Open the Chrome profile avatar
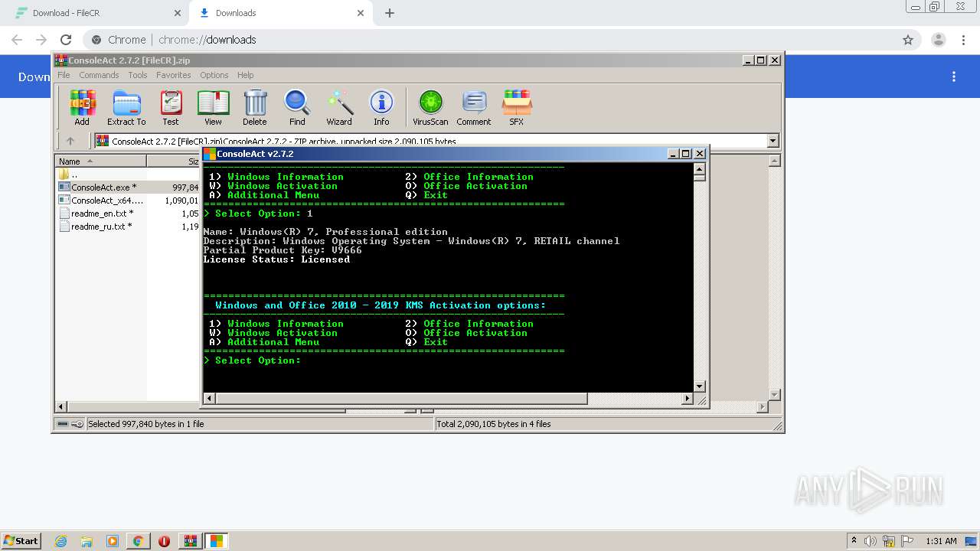The image size is (980, 551). tap(939, 40)
